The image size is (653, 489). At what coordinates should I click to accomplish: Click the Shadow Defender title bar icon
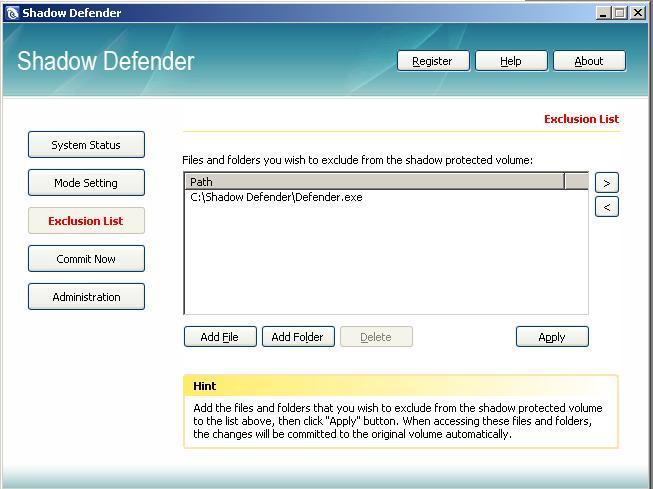(12, 13)
